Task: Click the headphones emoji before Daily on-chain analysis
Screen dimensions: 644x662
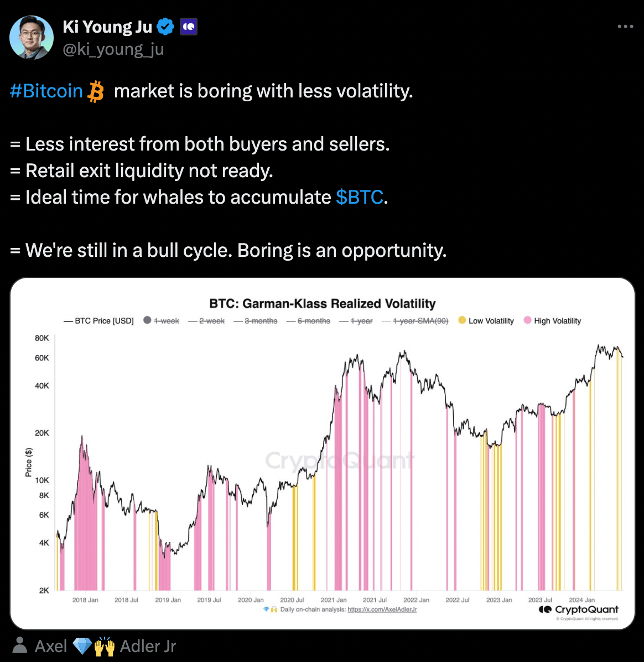Action: 274,609
